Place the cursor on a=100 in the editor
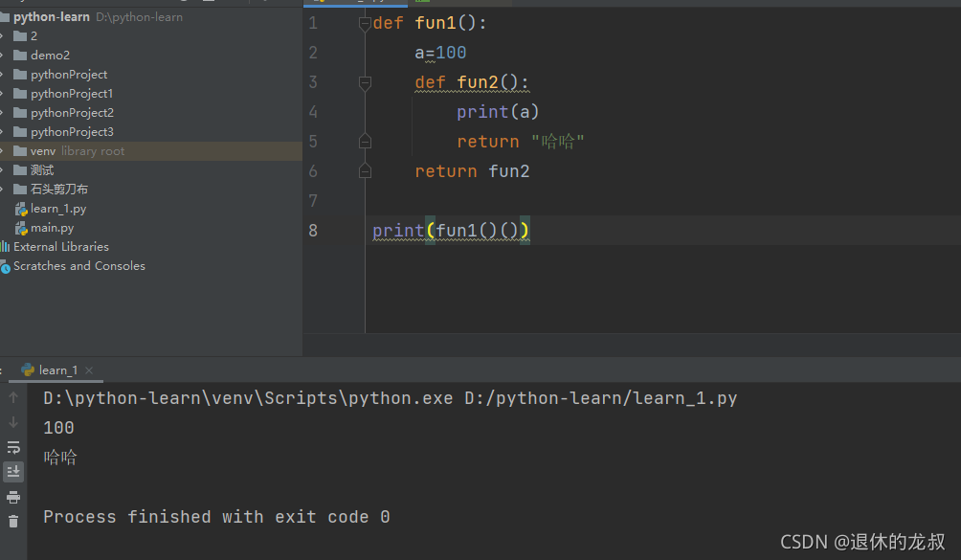Viewport: 961px width, 560px height. click(x=440, y=53)
